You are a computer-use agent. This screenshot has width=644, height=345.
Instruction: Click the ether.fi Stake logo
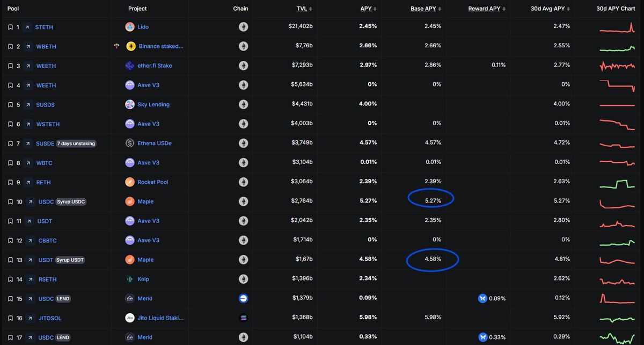[x=130, y=66]
